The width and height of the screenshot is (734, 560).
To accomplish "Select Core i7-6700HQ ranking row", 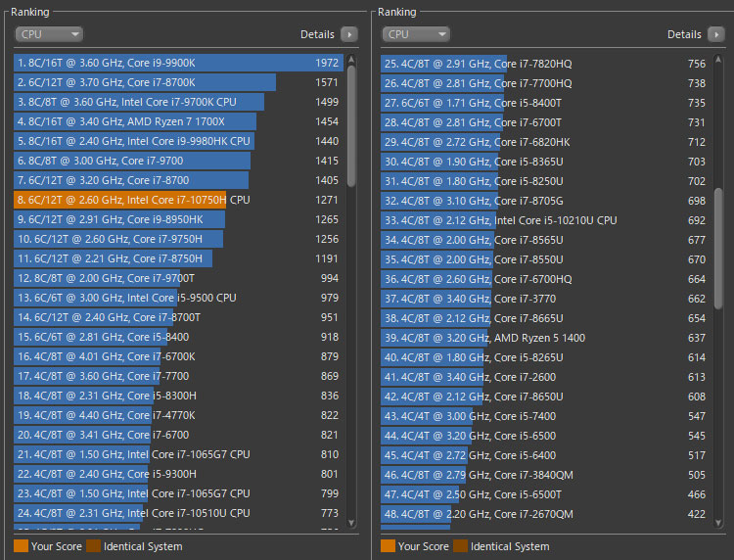I will pos(546,279).
